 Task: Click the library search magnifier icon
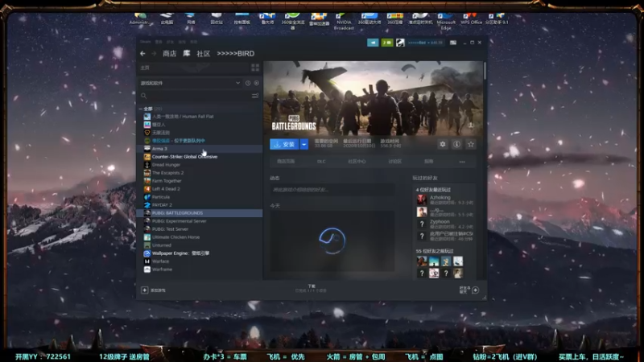point(144,96)
